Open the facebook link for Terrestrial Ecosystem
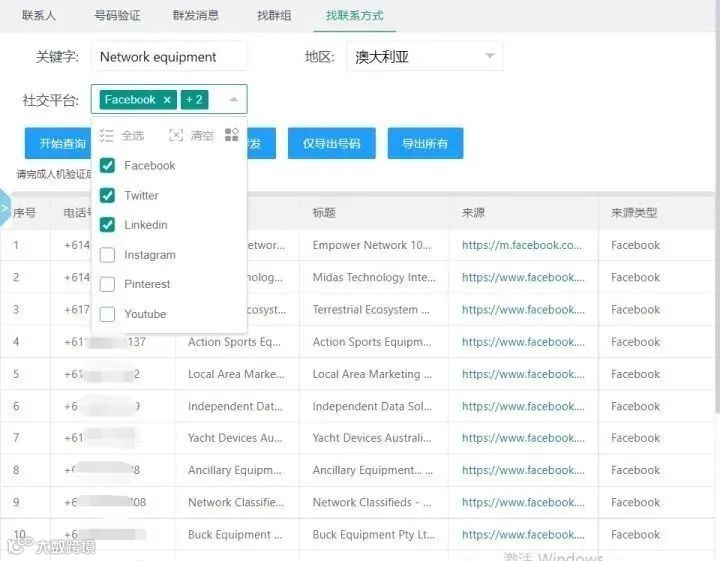Viewport: 720px width, 561px height. [x=523, y=309]
